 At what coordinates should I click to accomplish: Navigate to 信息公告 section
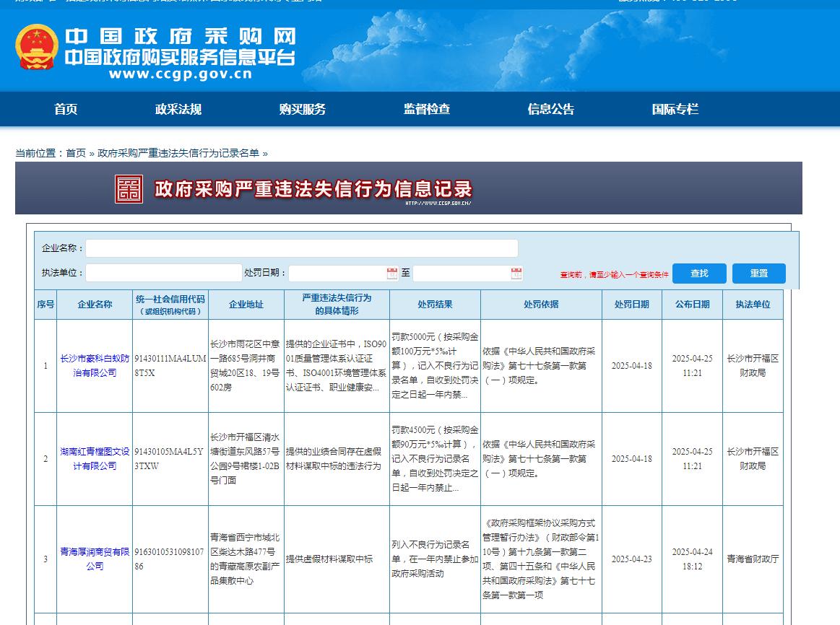click(551, 110)
